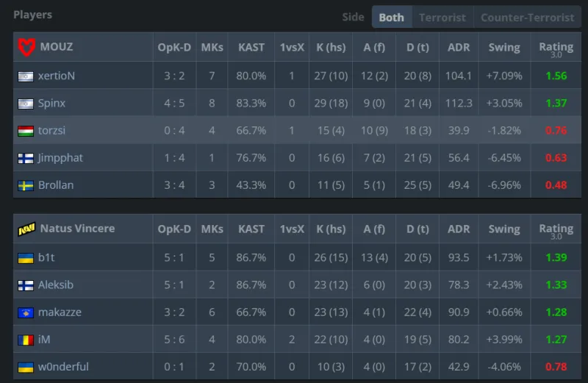Sort MOUZ table by Swing header
The width and height of the screenshot is (588, 383).
pos(504,47)
